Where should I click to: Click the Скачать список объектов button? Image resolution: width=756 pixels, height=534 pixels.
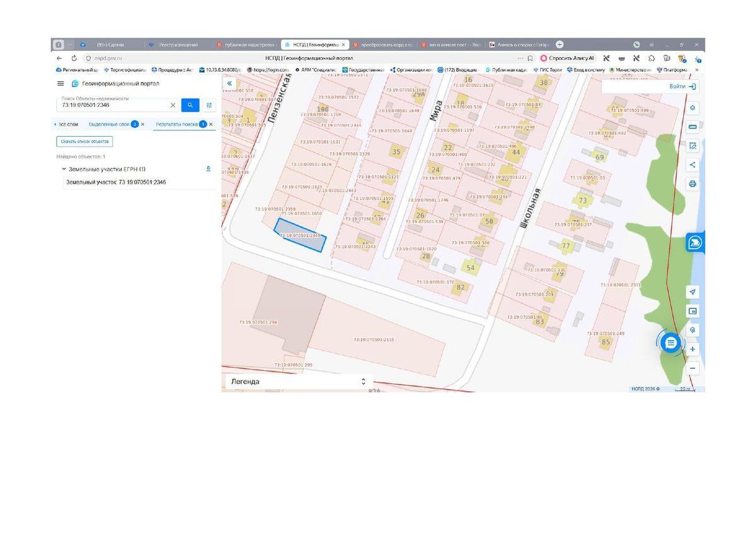pos(85,142)
